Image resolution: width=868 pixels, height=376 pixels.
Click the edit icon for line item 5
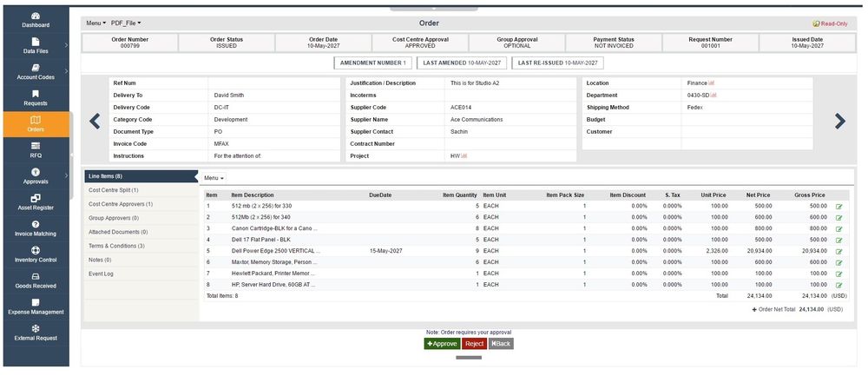[x=838, y=250]
